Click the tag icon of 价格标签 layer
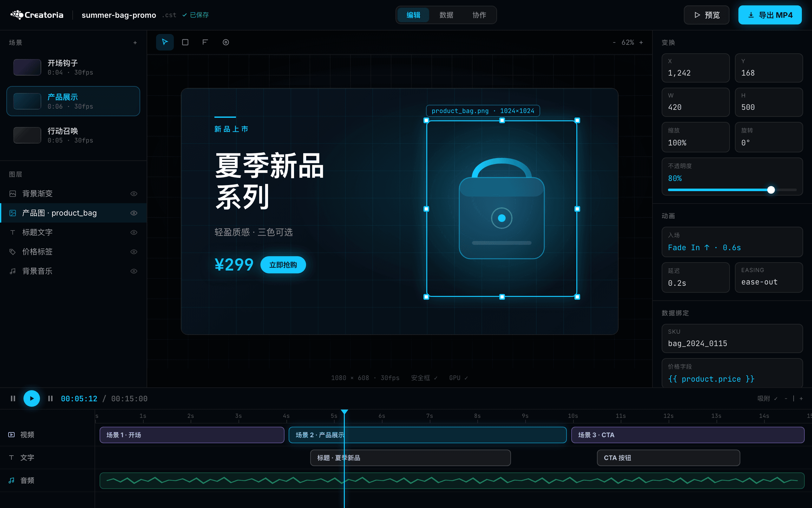812x508 pixels. (13, 252)
